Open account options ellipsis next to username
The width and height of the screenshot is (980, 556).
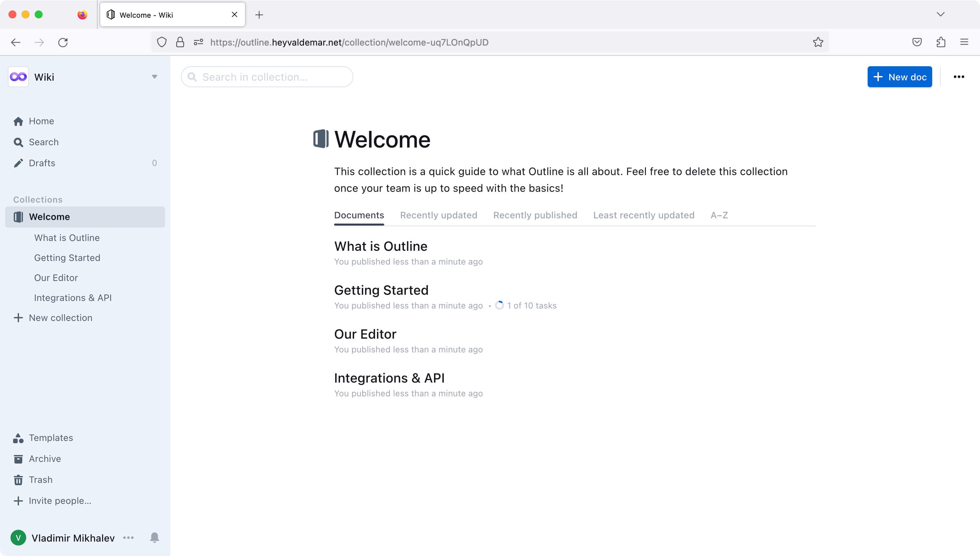128,538
